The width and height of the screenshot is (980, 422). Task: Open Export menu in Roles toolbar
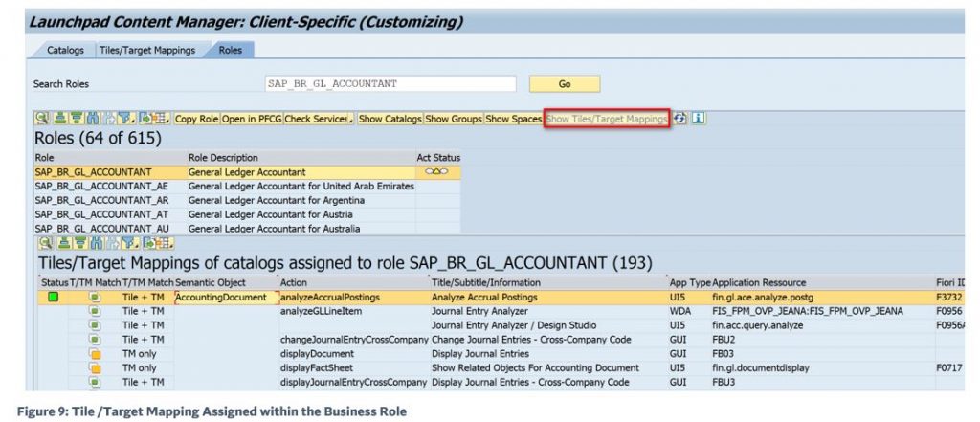(145, 118)
